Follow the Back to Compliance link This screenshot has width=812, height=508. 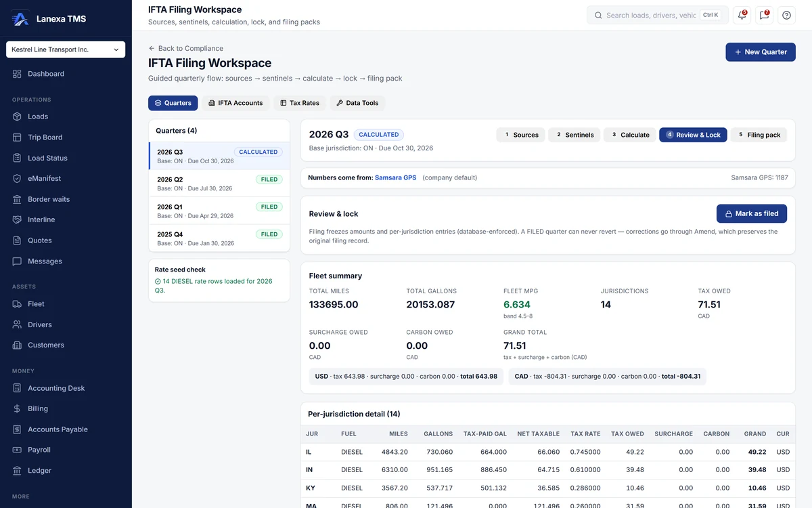point(186,49)
